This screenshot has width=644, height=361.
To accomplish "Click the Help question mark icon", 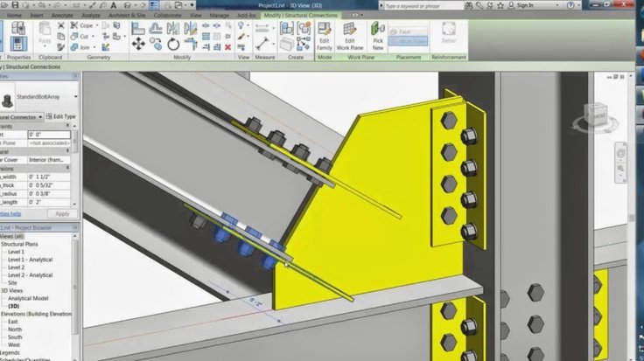I will [570, 5].
